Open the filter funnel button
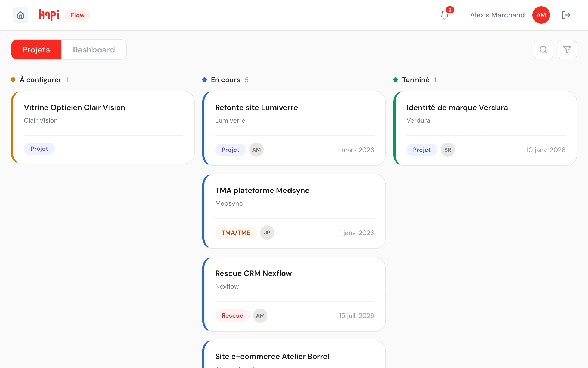The image size is (588, 368). 567,50
